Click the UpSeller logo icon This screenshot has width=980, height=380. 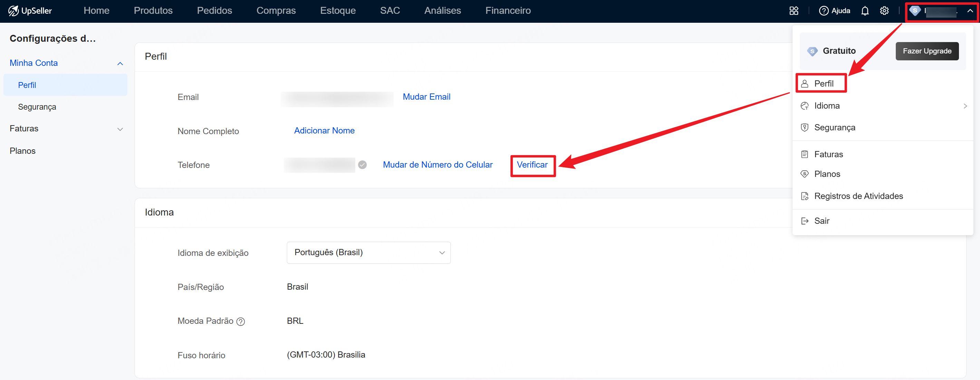14,11
